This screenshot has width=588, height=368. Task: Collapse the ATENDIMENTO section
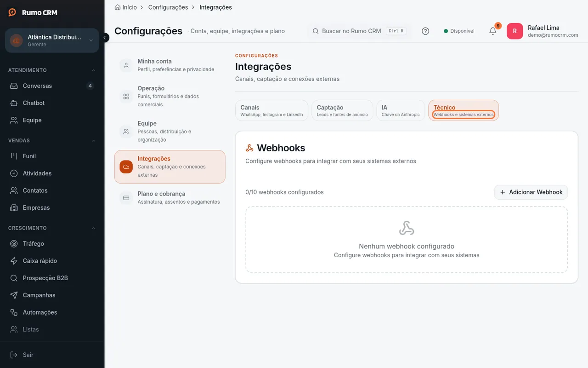(x=94, y=70)
